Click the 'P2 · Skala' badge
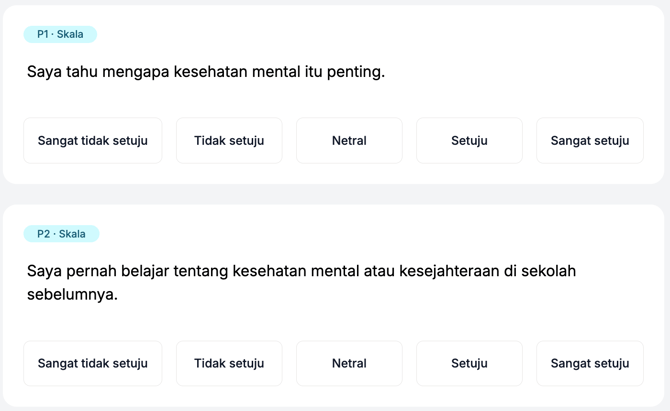Viewport: 670px width, 411px height. (61, 234)
